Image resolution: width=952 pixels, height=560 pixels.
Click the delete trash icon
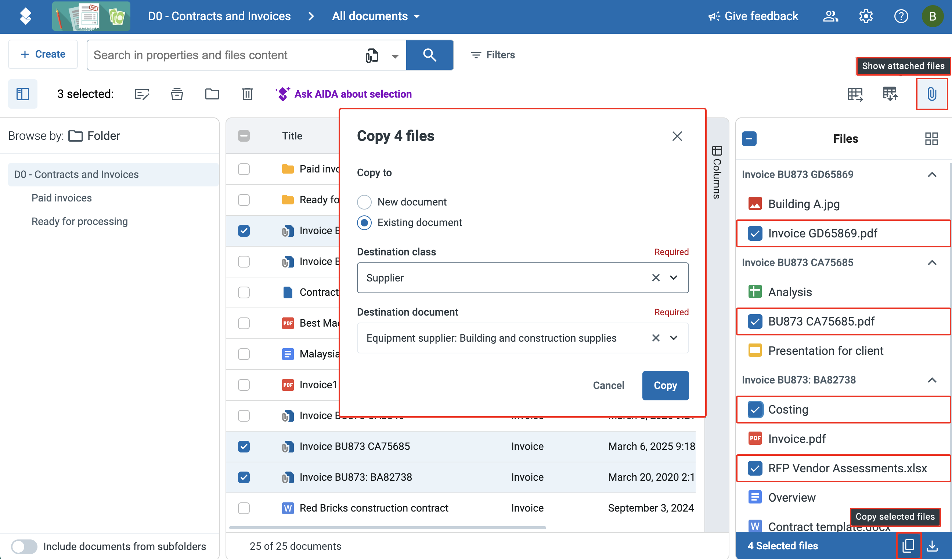coord(248,94)
